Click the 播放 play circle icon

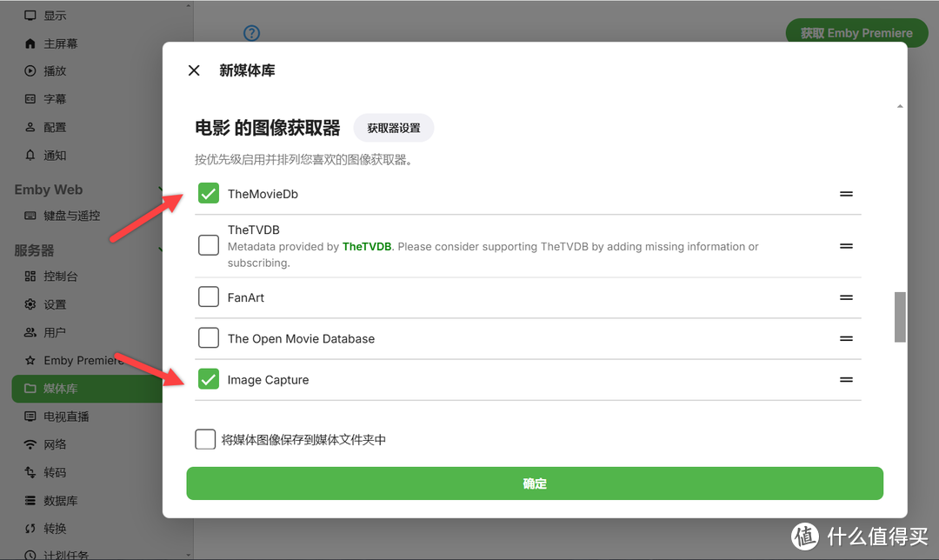click(x=30, y=70)
